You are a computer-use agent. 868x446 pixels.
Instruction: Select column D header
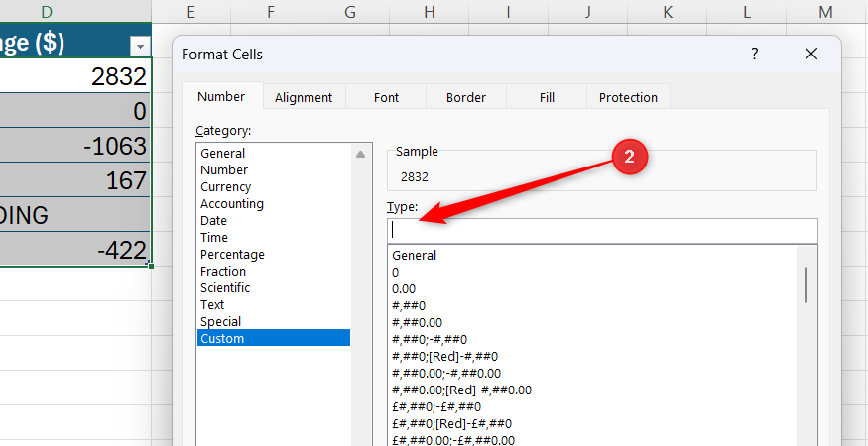75,12
